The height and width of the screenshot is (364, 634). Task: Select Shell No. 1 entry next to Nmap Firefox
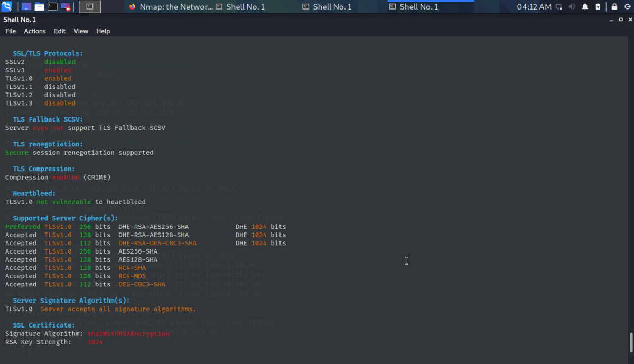257,7
